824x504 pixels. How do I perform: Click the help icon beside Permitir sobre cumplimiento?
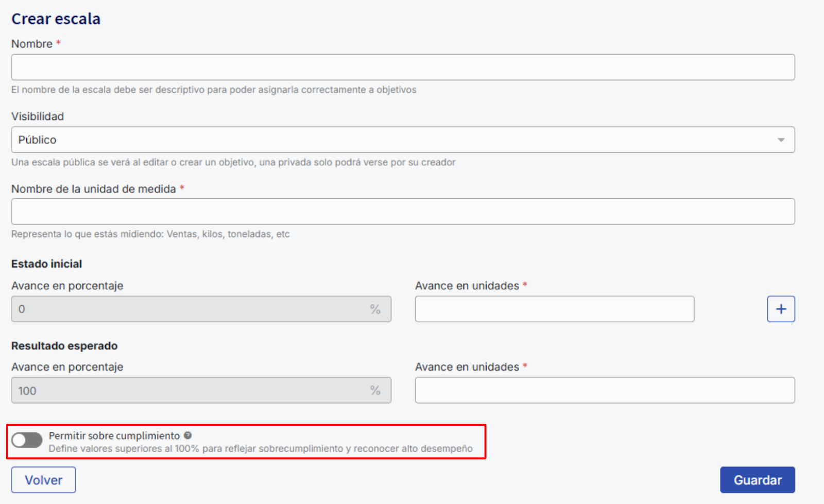pos(188,436)
